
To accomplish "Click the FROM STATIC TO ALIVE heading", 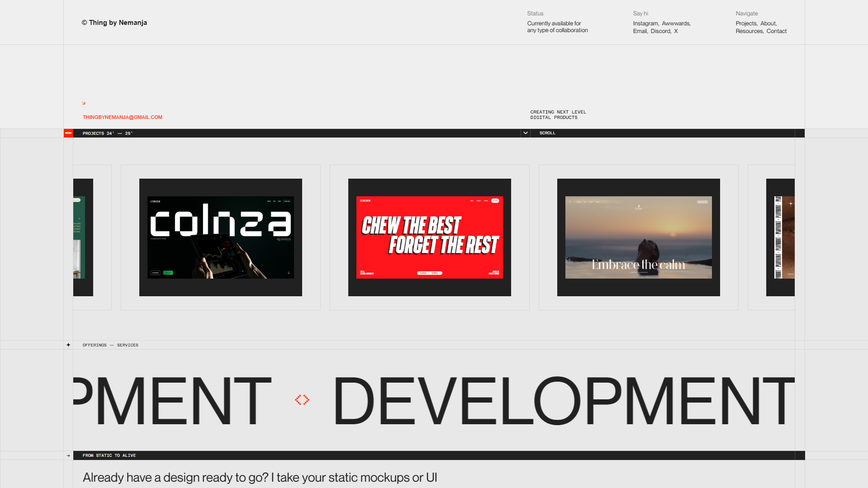I will pyautogui.click(x=109, y=455).
